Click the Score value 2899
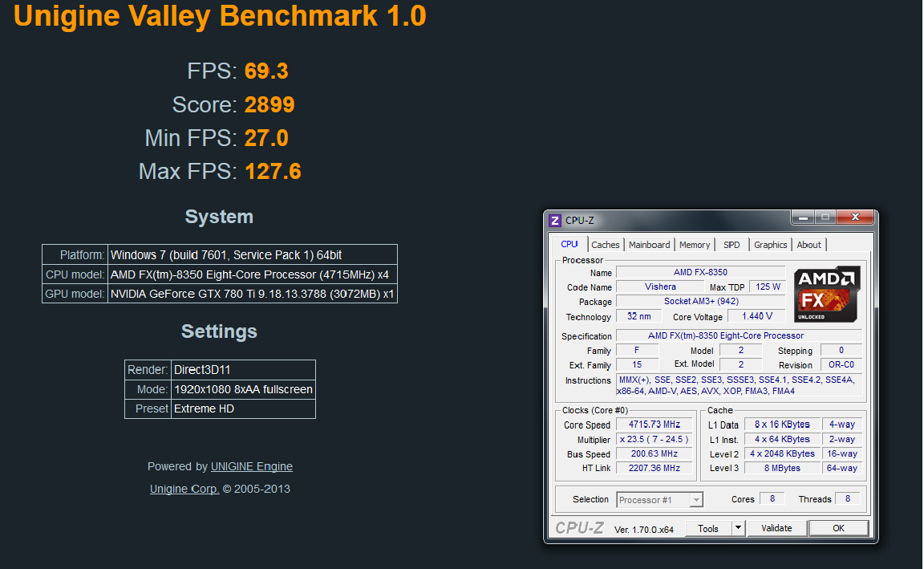Viewport: 924px width, 569px height. [x=269, y=105]
